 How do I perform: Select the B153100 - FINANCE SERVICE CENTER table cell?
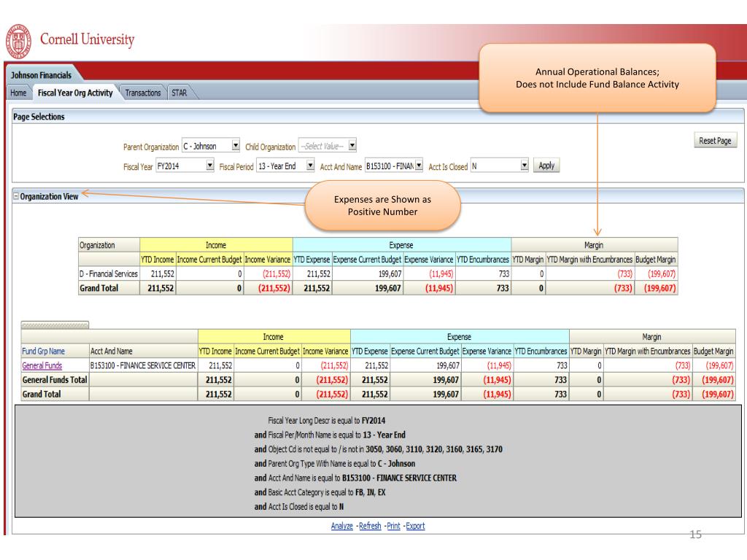pyautogui.click(x=143, y=365)
